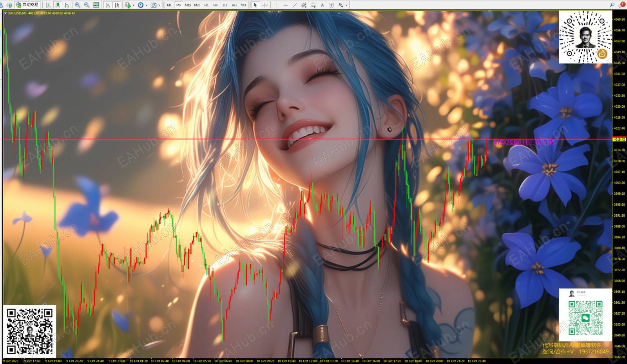
Task: Click price scale label 4030.00
Action: point(620,107)
